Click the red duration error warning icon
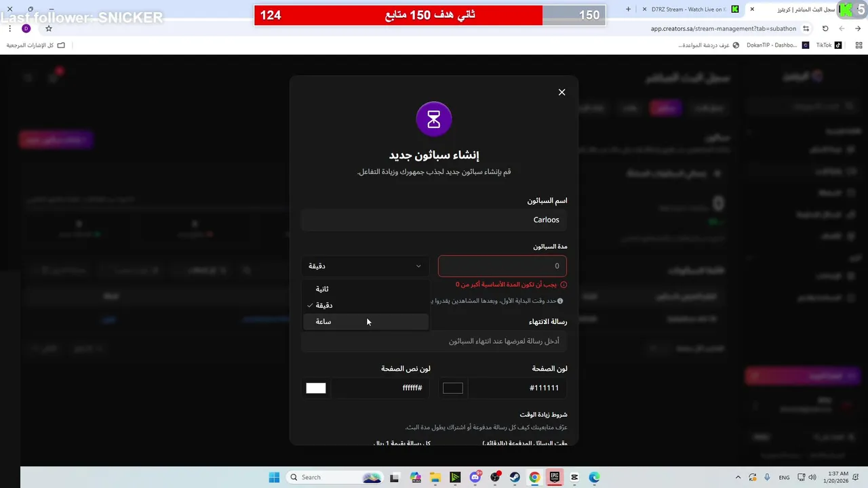This screenshot has width=868, height=488. click(x=563, y=285)
